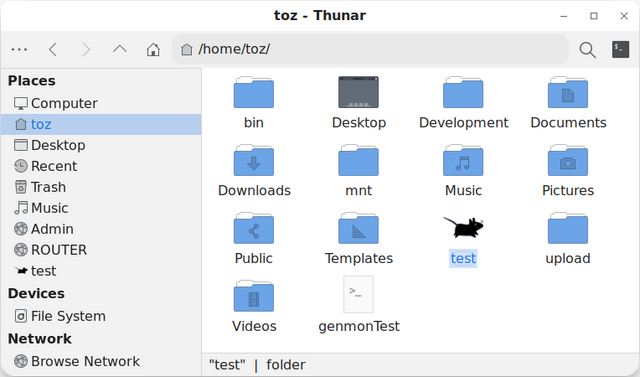Click the /home/toz/ location bar
640x377 pixels.
(x=370, y=49)
